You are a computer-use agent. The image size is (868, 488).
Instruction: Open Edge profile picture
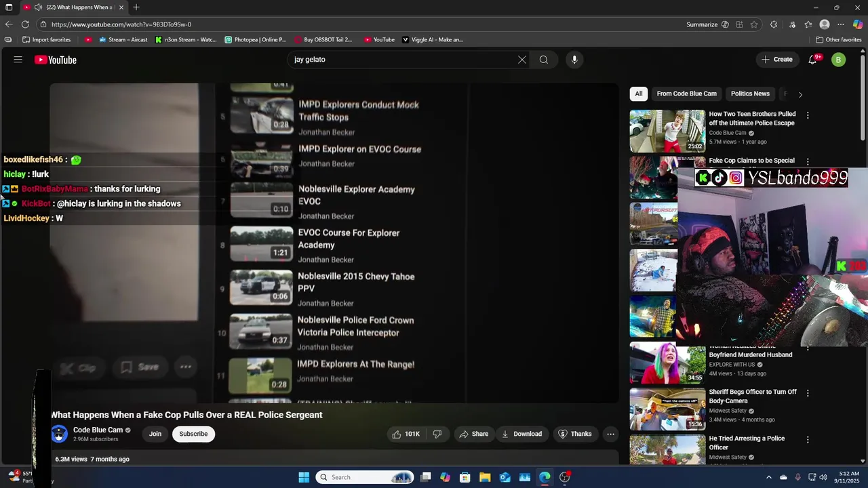[825, 24]
